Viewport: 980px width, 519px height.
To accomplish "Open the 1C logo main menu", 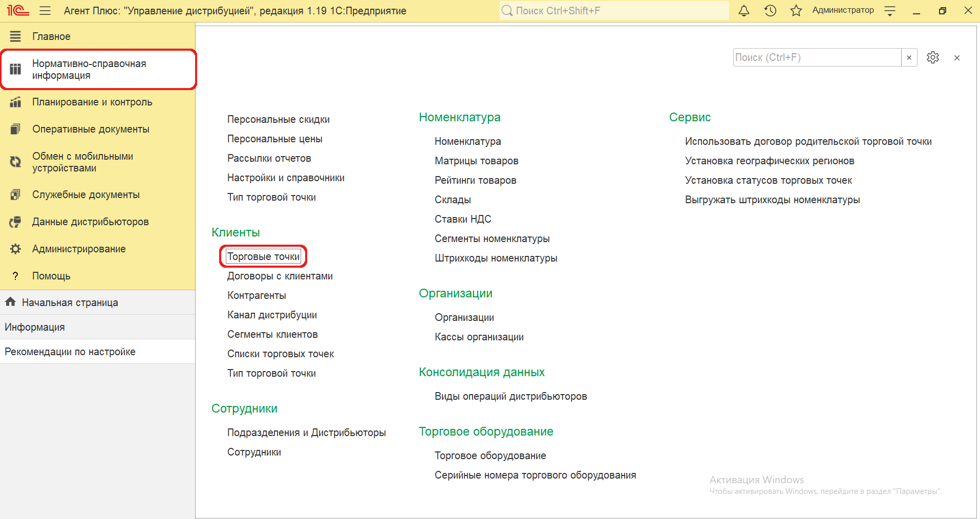I will click(18, 11).
